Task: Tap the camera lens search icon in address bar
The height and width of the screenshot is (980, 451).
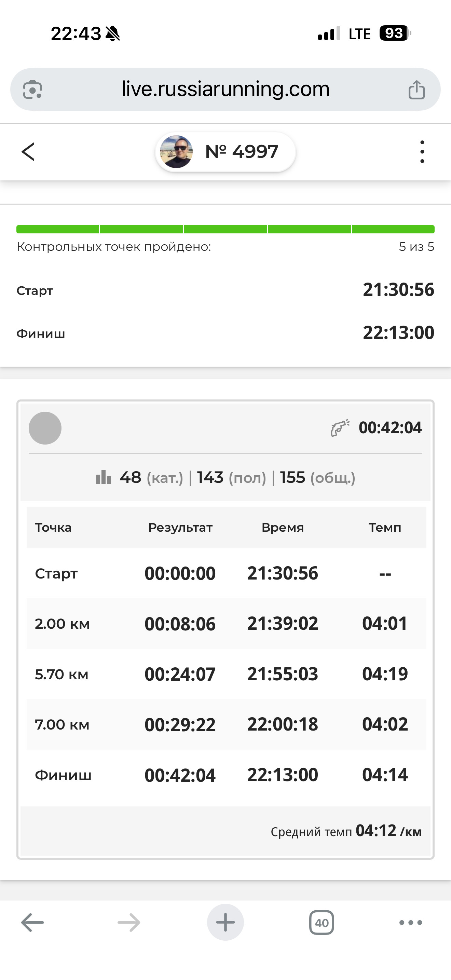Action: (x=33, y=90)
